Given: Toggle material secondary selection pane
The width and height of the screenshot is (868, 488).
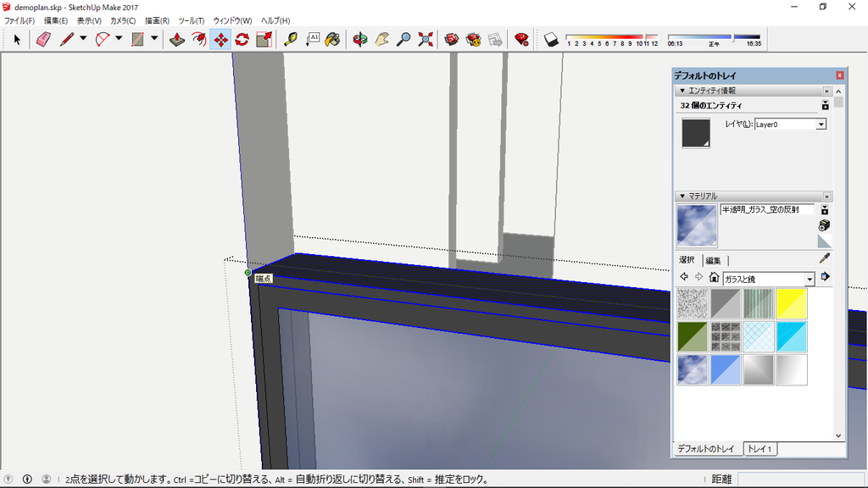Looking at the screenshot, I should [825, 210].
